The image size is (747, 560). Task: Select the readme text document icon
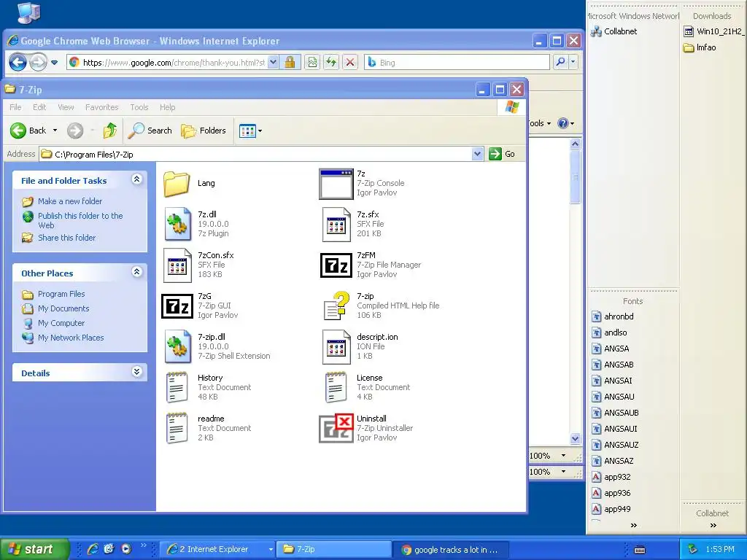click(177, 428)
